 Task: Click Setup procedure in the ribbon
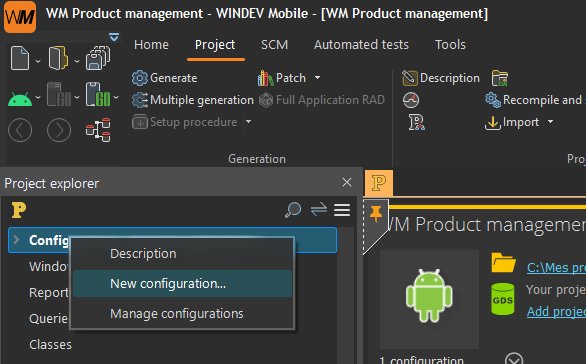pyautogui.click(x=185, y=122)
